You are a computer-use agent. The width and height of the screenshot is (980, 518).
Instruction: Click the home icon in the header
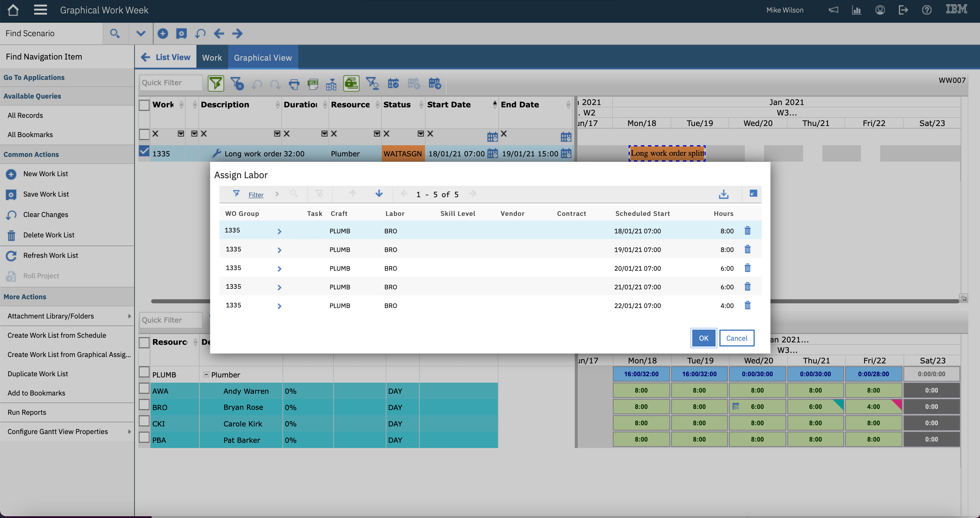[13, 10]
